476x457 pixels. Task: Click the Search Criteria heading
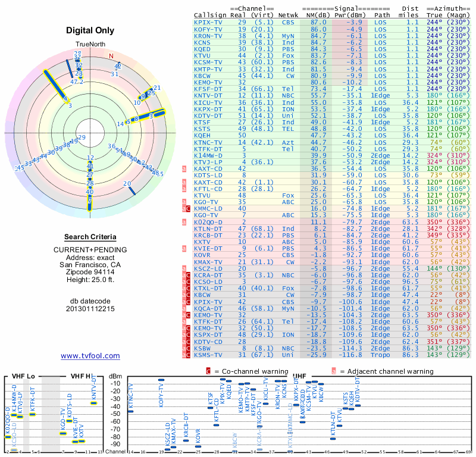pyautogui.click(x=90, y=237)
